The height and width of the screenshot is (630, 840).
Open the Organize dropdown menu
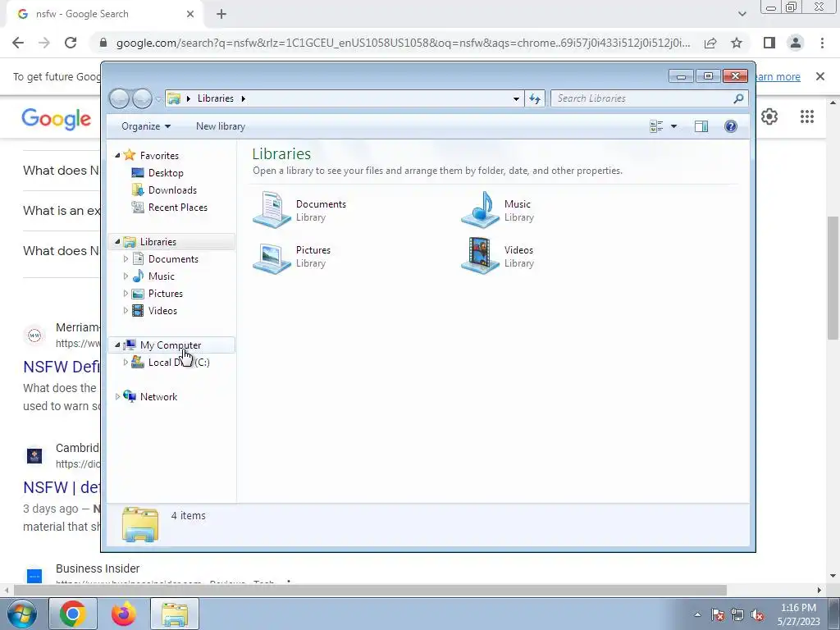[146, 126]
